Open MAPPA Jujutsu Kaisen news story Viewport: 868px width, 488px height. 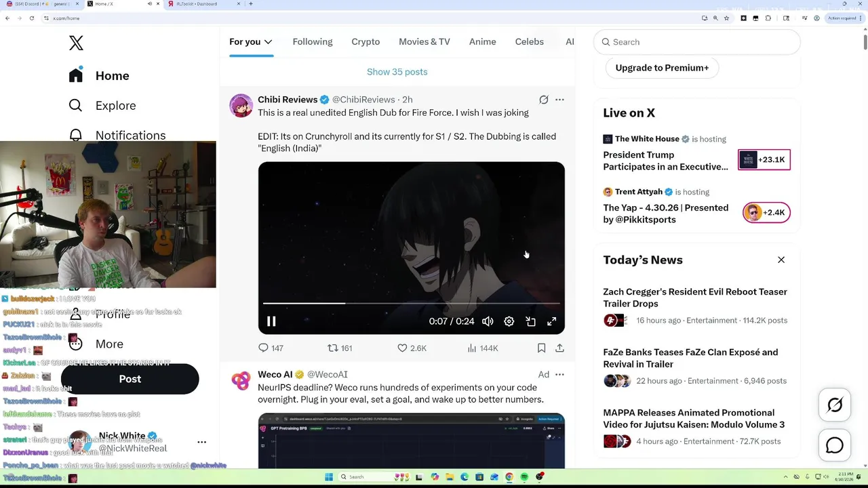pos(697,428)
